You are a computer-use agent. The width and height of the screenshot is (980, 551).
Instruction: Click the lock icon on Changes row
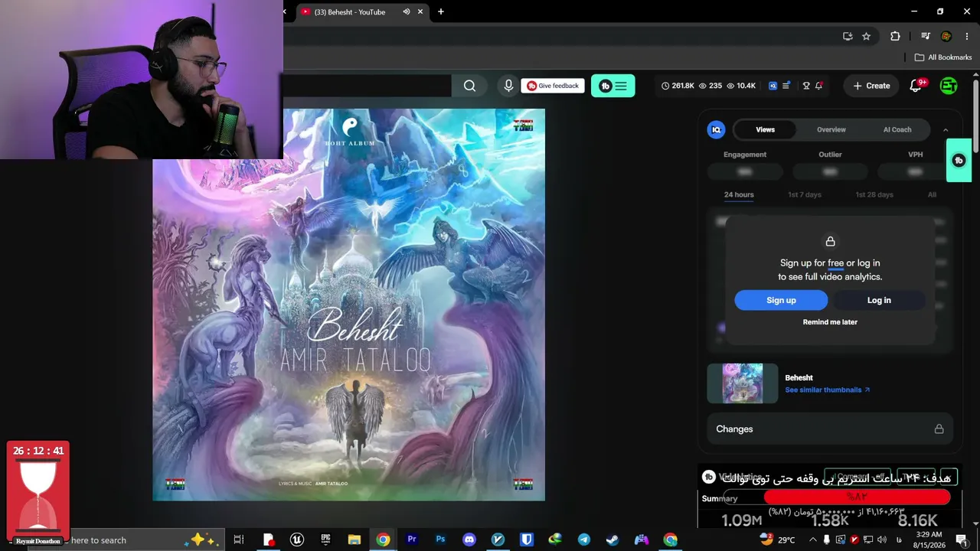click(x=939, y=429)
